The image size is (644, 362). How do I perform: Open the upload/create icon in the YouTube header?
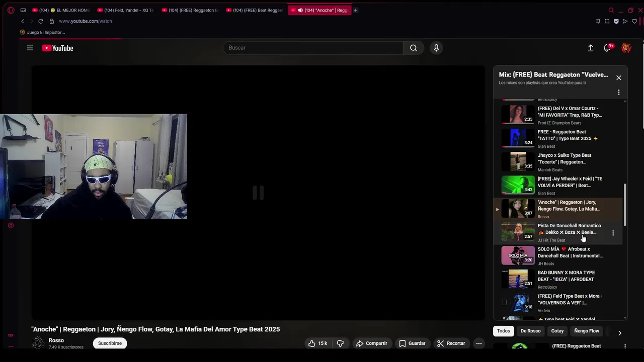591,48
